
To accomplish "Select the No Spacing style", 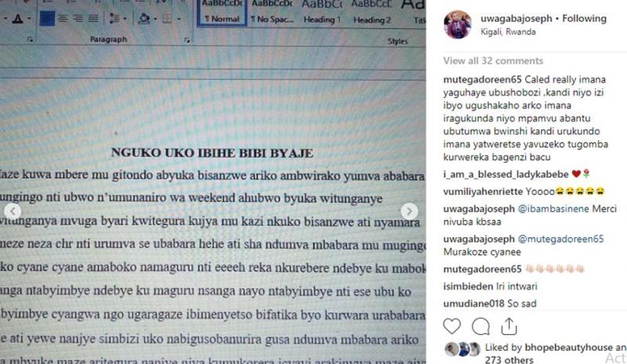I will click(271, 13).
